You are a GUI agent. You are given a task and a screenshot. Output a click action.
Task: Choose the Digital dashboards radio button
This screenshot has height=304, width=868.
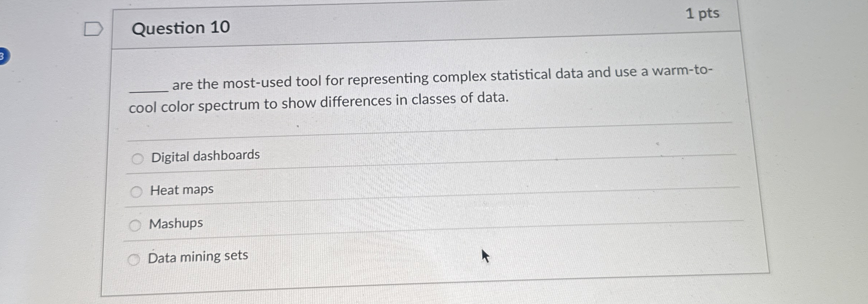pos(138,159)
